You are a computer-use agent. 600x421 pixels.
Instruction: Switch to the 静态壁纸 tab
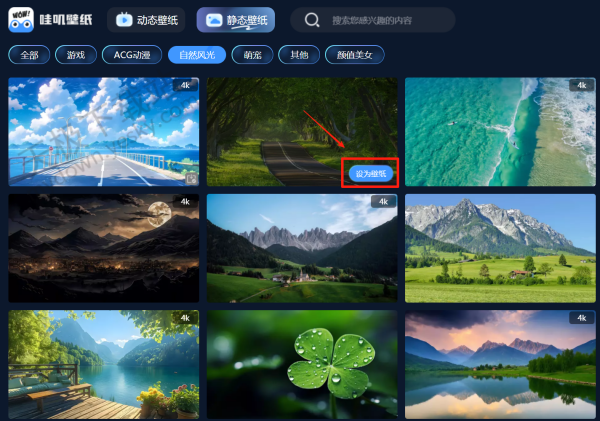[236, 19]
